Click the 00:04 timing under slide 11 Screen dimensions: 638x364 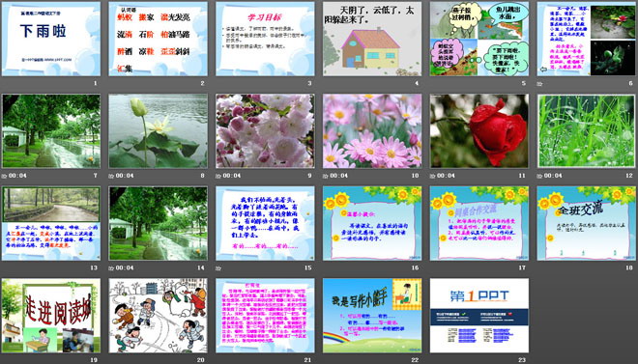(x=447, y=176)
